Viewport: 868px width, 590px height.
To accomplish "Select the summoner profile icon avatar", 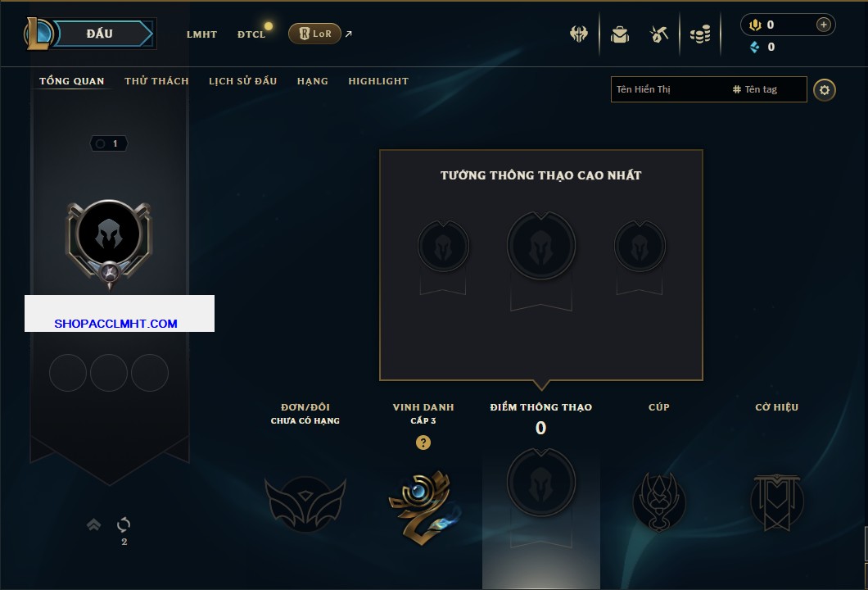I will 109,234.
